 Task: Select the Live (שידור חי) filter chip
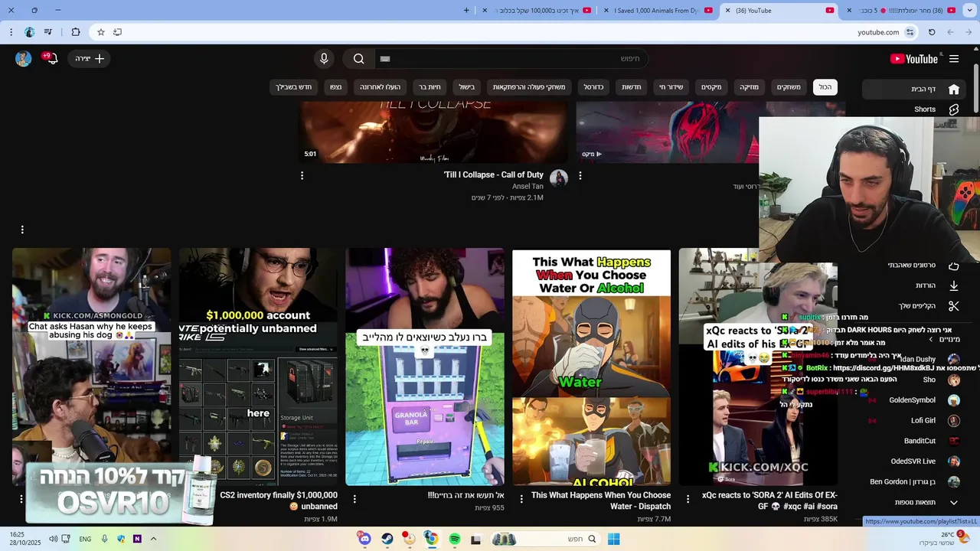[x=671, y=87]
